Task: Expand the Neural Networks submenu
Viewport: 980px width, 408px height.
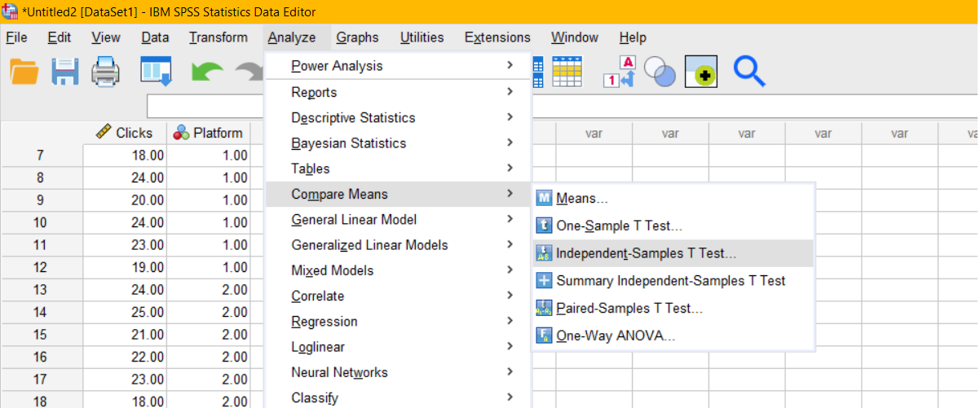Action: click(x=399, y=372)
